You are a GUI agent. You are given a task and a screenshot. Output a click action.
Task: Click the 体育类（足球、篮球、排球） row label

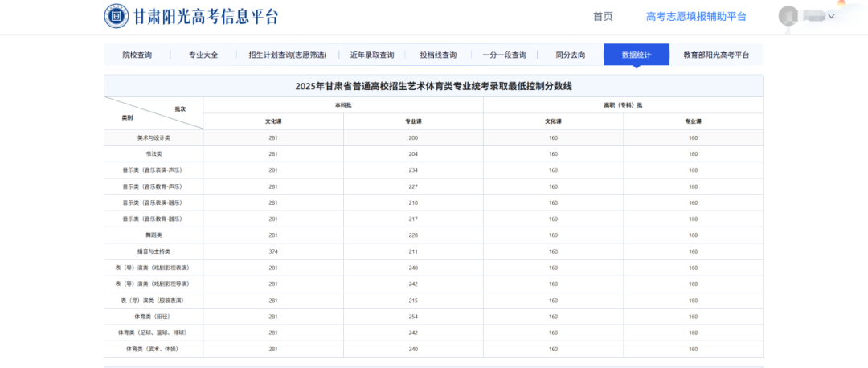[154, 333]
